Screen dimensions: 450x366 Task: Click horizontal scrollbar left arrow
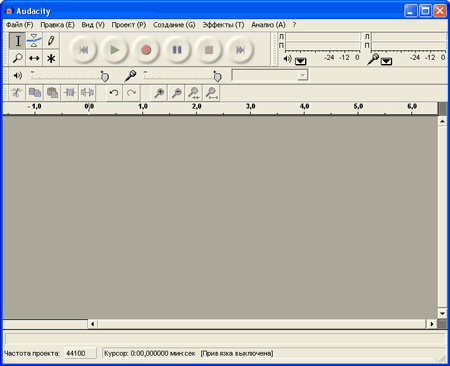[92, 324]
